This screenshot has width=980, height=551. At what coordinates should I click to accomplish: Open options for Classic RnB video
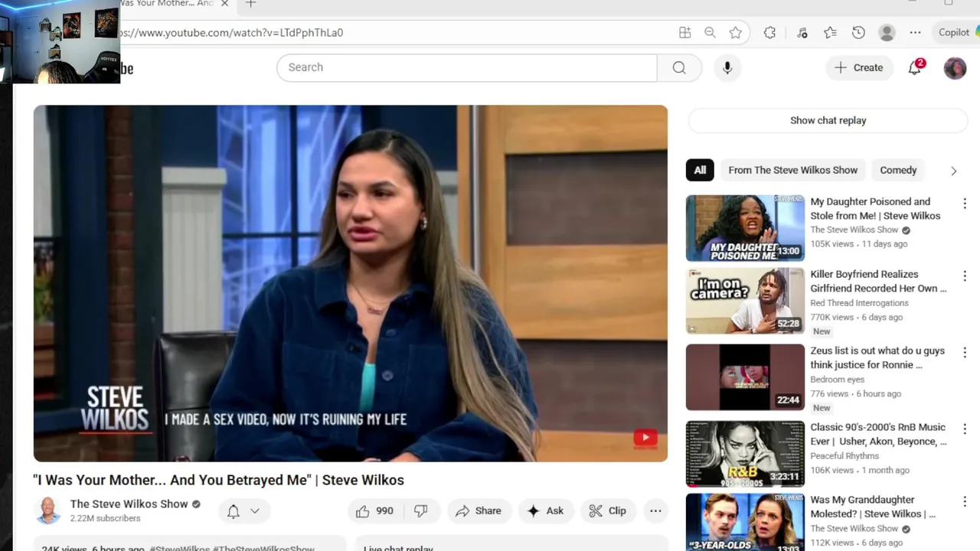(x=965, y=429)
